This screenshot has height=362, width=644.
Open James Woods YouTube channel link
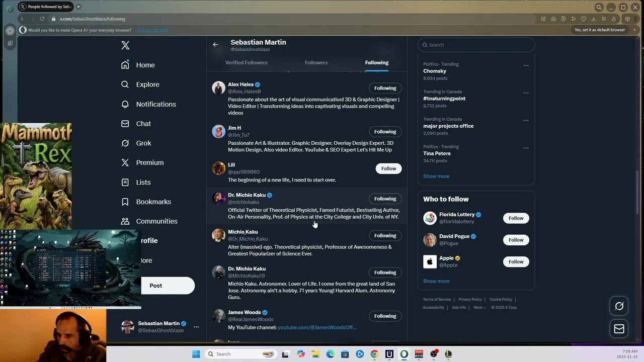[317, 327]
